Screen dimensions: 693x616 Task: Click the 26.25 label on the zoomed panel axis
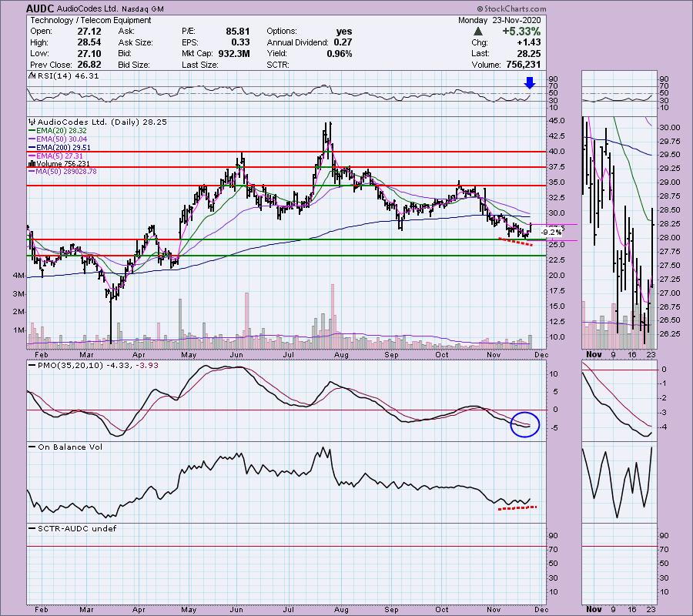[x=670, y=333]
